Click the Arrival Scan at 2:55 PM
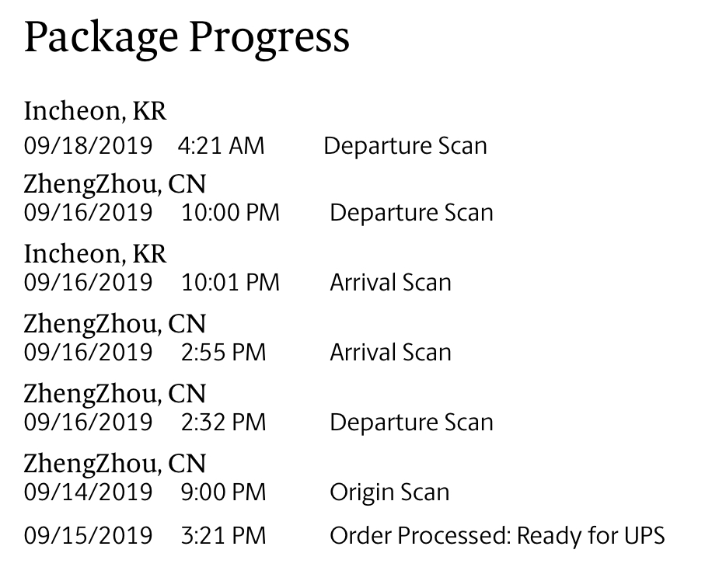The height and width of the screenshot is (588, 726). tap(390, 353)
